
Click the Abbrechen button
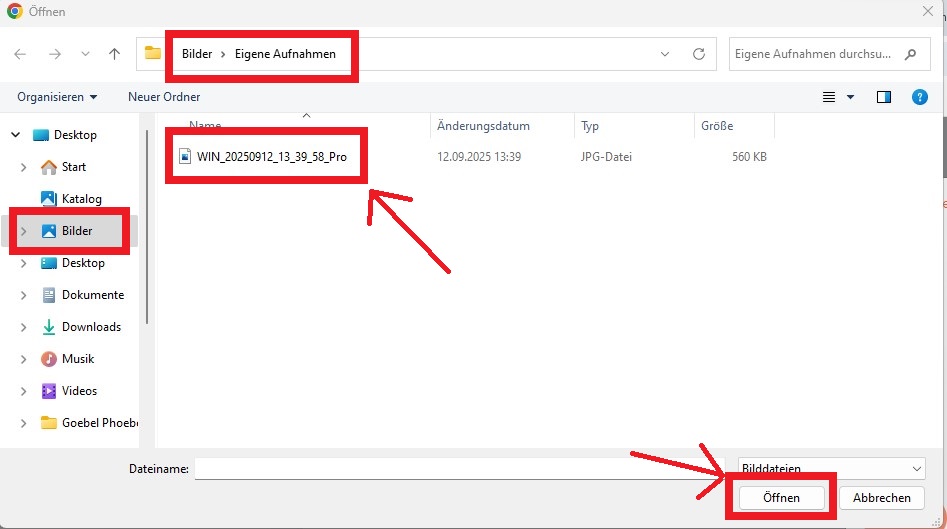[881, 497]
